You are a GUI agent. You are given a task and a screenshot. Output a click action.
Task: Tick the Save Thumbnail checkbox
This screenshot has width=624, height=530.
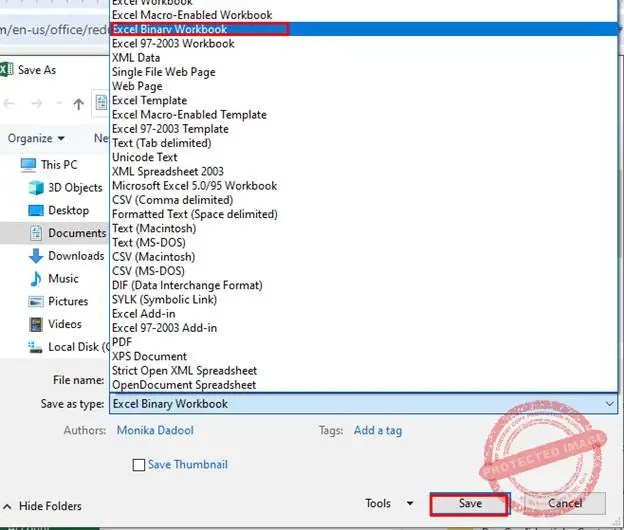pyautogui.click(x=138, y=465)
